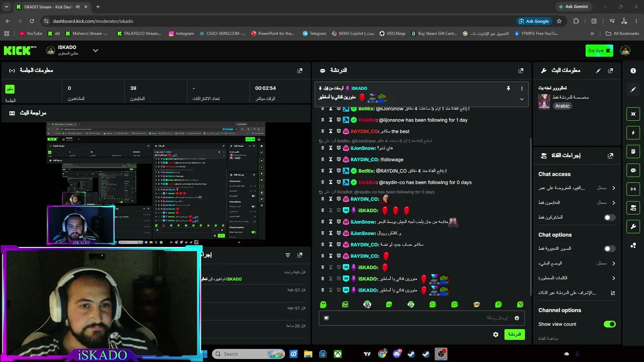Click the message input field
The width and height of the screenshot is (644, 362).
point(421,318)
